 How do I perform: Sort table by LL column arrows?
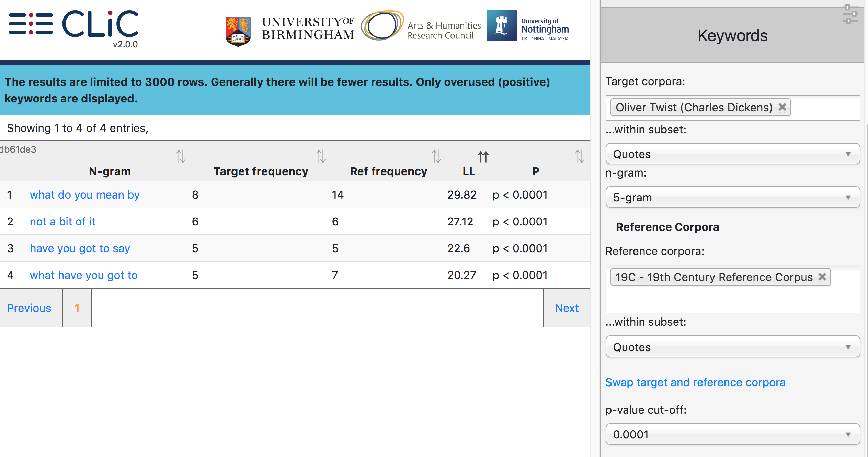tap(483, 156)
